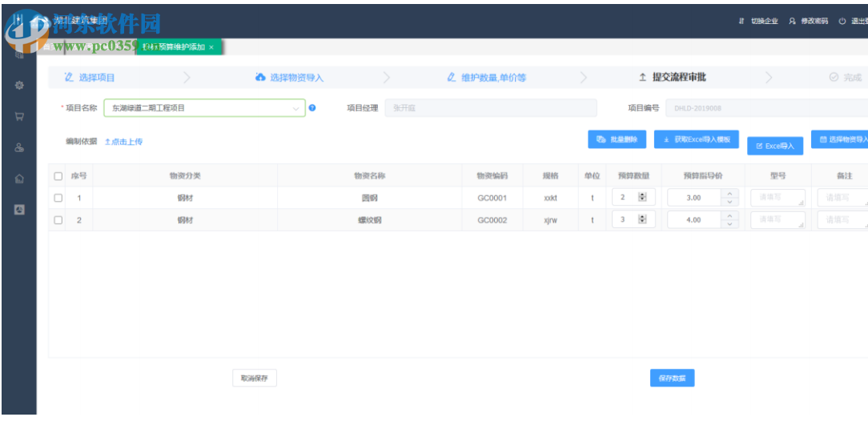Open the 项目名称 dropdown 东湖绿道二期工程项目
Viewport: 868px width, 433px height.
pyautogui.click(x=204, y=108)
